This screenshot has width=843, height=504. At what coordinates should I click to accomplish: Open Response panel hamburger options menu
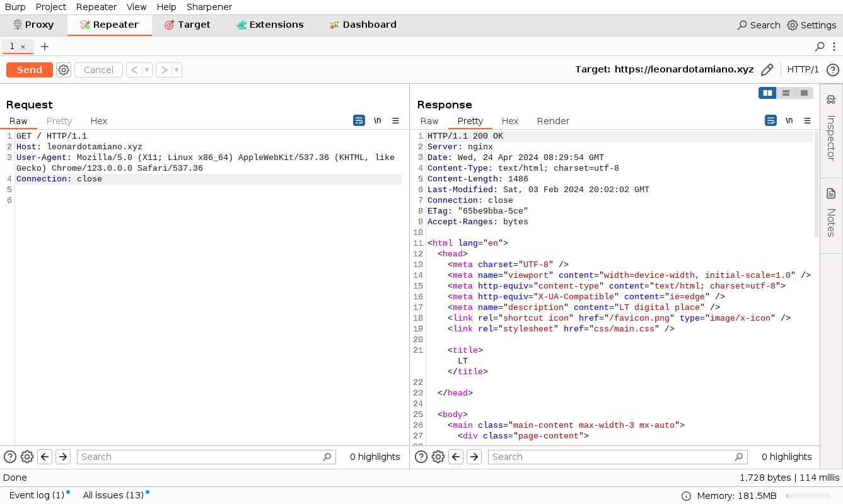tap(808, 120)
